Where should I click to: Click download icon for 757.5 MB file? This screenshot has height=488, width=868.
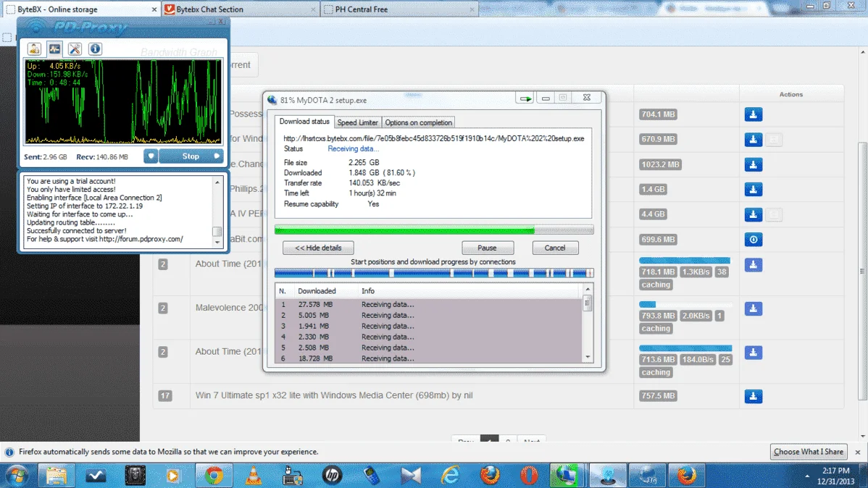753,396
